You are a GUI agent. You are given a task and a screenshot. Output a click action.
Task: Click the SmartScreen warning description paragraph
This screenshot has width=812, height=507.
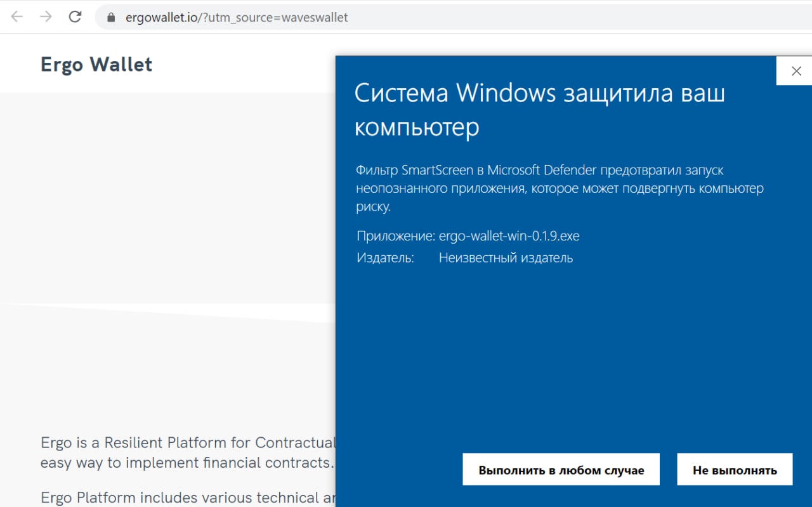[x=560, y=188]
